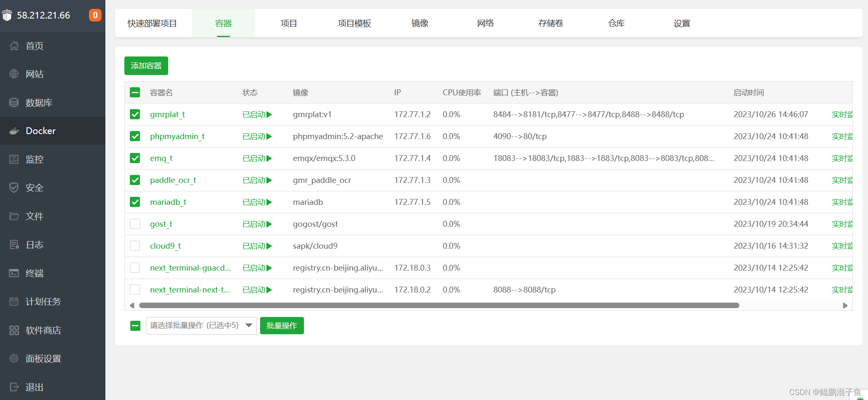
Task: Switch to the 设置 tab
Action: 682,23
